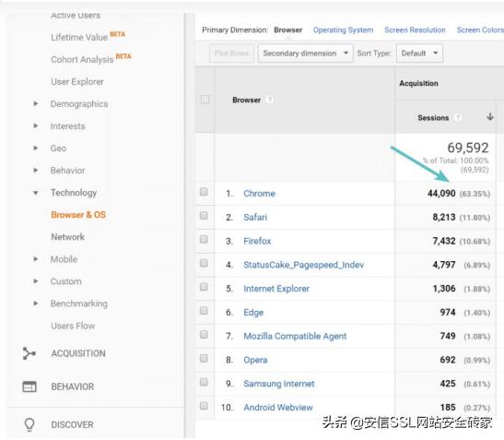Expand the Behavior submenu arrow
Image resolution: width=504 pixels, height=440 pixels.
(36, 171)
